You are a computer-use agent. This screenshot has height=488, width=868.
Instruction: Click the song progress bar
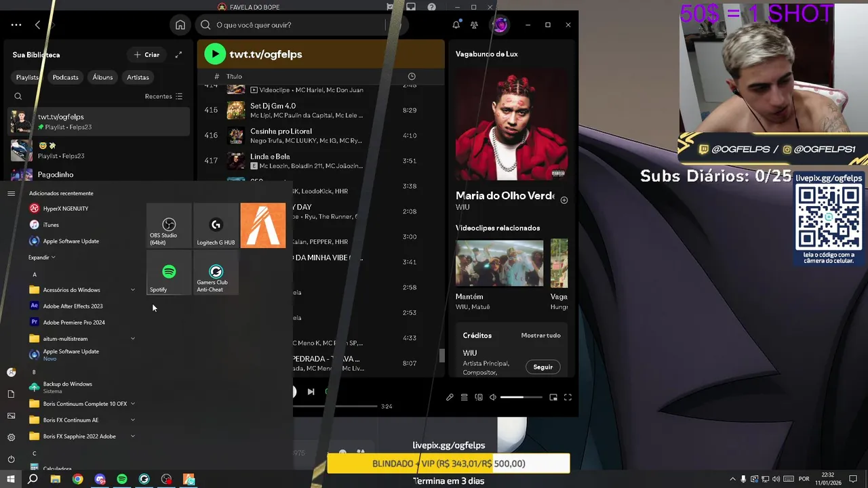[336, 406]
